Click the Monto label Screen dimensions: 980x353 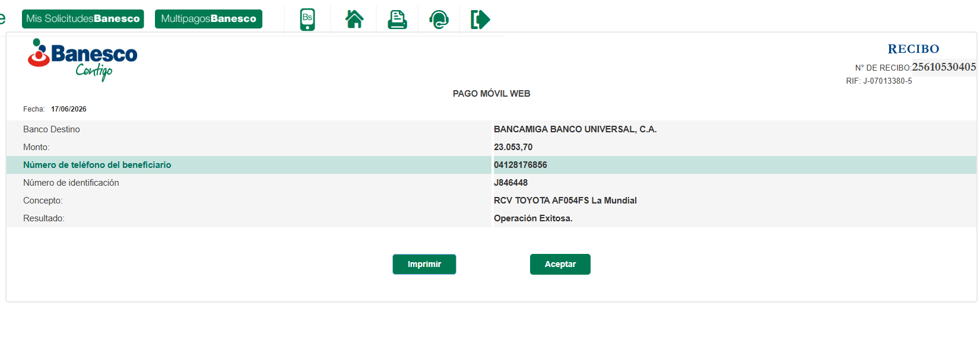click(36, 147)
